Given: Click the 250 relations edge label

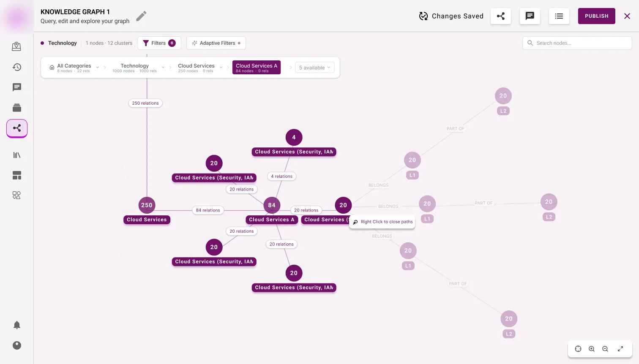Looking at the screenshot, I should [x=145, y=103].
